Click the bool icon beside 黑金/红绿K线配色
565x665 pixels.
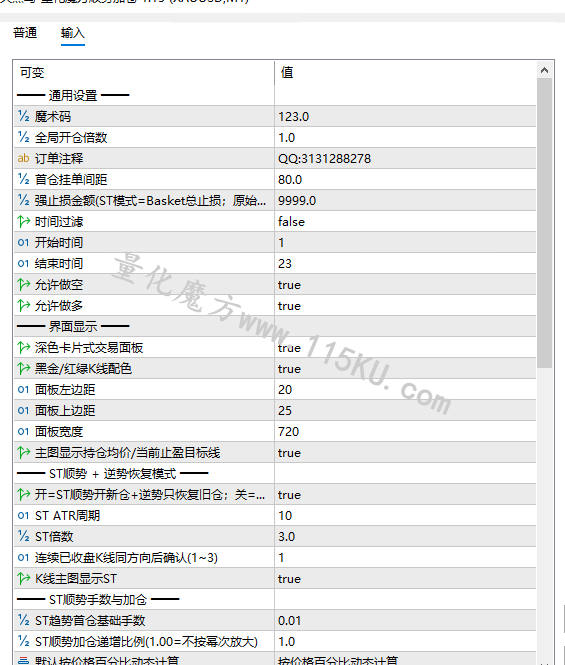click(x=23, y=369)
